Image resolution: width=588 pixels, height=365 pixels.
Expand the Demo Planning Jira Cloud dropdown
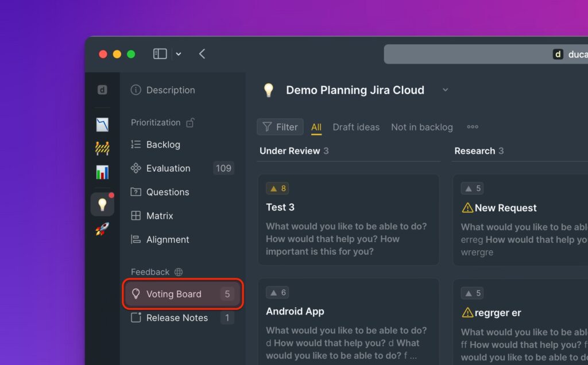[445, 90]
